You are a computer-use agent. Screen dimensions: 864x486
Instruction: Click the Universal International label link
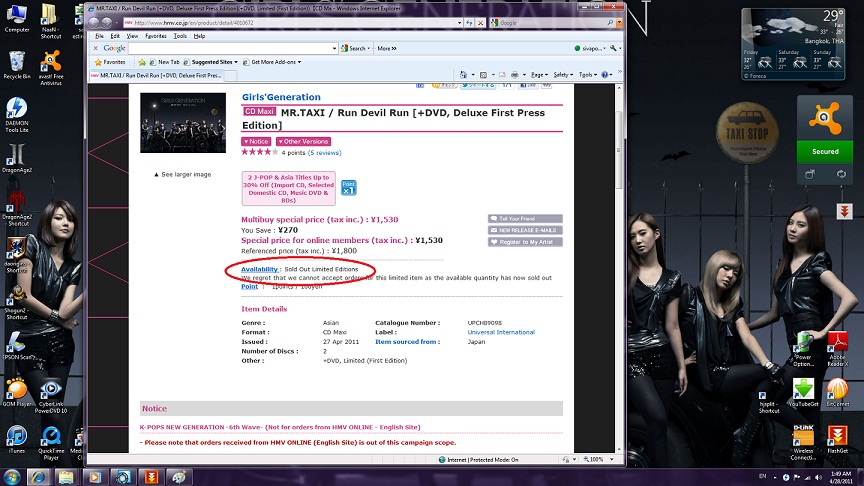tap(501, 332)
